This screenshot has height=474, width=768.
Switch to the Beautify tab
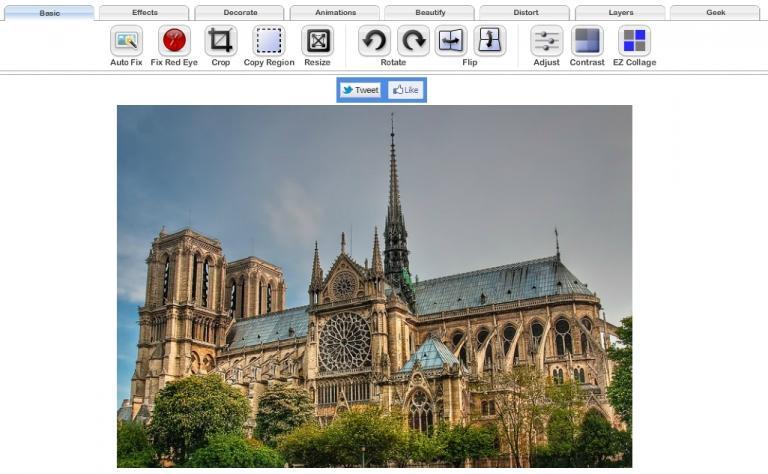pos(429,13)
